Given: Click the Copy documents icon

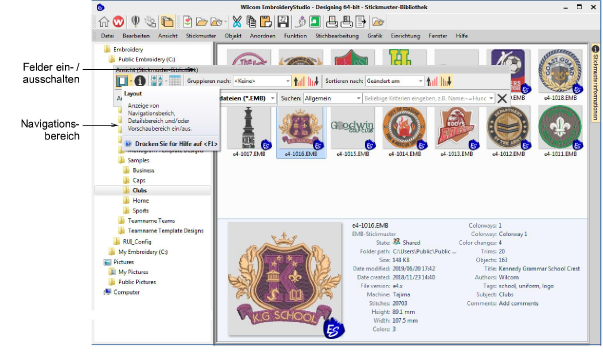Looking at the screenshot, I should coord(251,22).
